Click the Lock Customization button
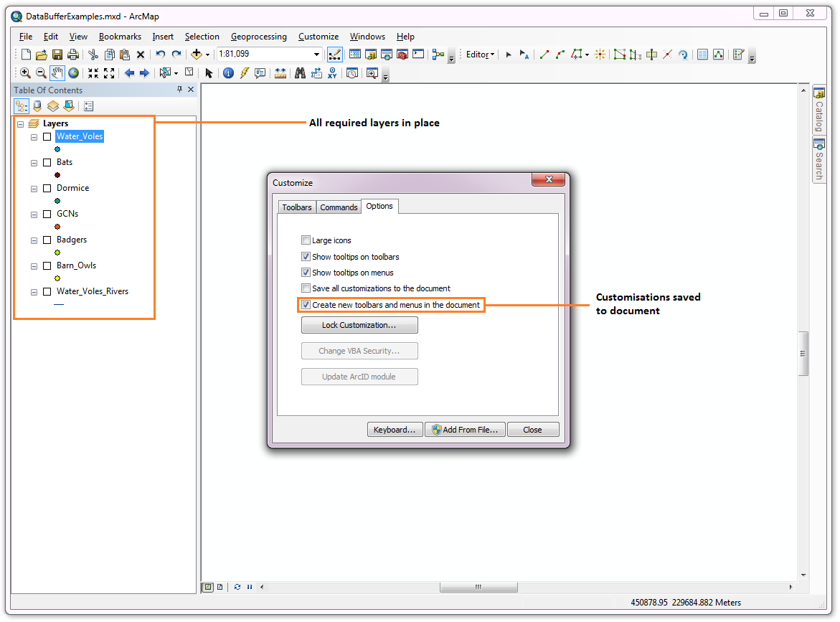 pyautogui.click(x=359, y=325)
